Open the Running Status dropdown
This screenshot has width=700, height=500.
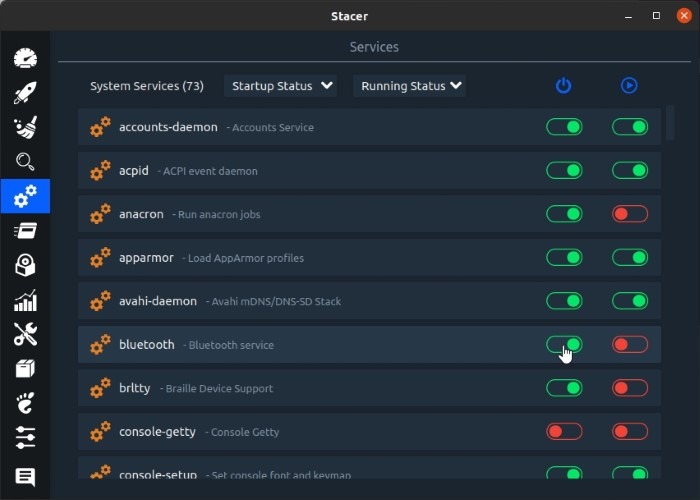(409, 86)
